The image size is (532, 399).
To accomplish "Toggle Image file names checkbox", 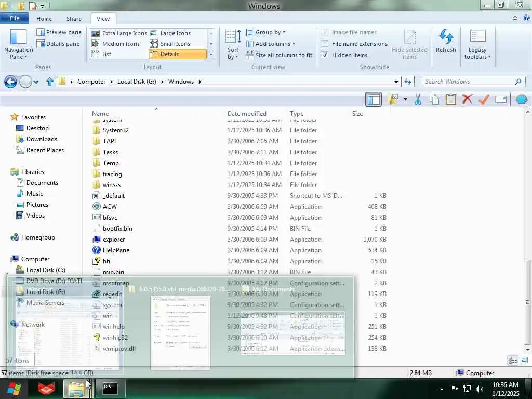I will (325, 32).
